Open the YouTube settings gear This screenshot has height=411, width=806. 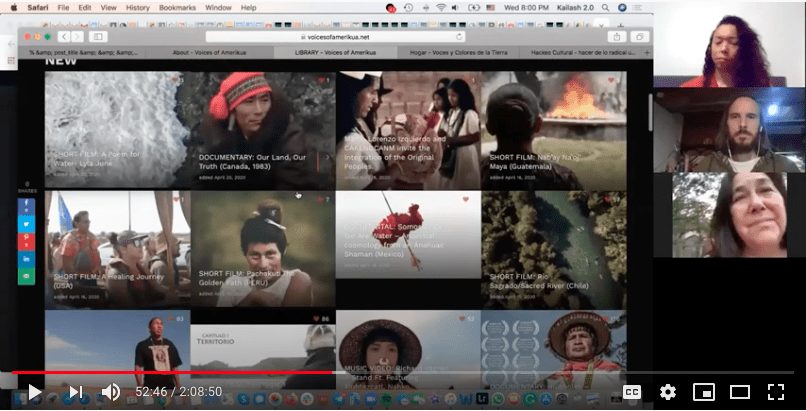pyautogui.click(x=668, y=392)
